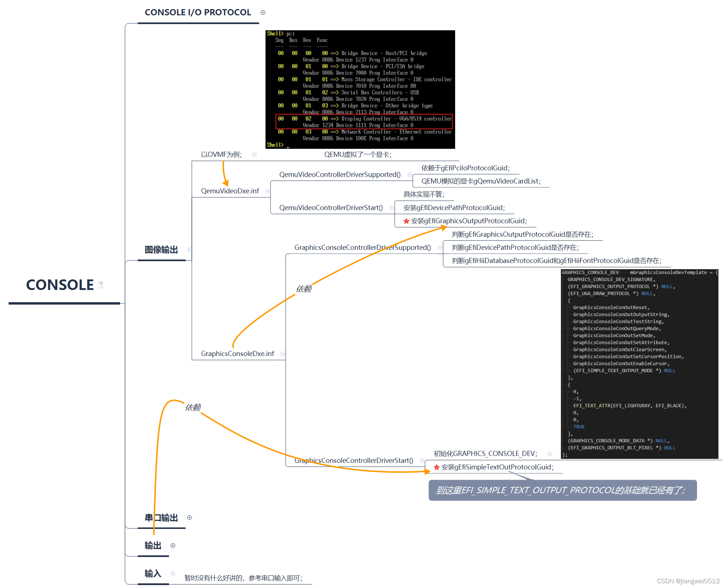The image size is (725, 588).
Task: Select QemuVideoControllerDriverStart() topic
Action: coord(331,208)
